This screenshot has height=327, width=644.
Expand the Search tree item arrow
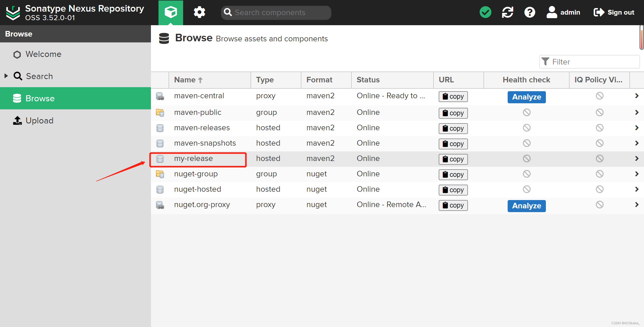pos(6,76)
